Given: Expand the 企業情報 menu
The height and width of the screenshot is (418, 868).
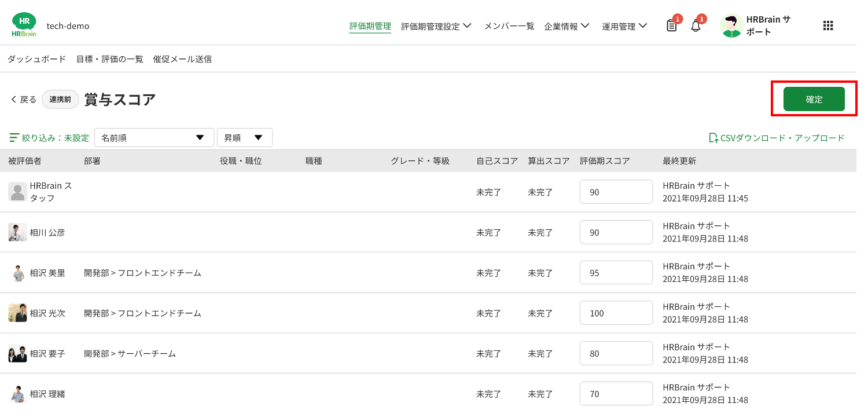Looking at the screenshot, I should [x=567, y=26].
